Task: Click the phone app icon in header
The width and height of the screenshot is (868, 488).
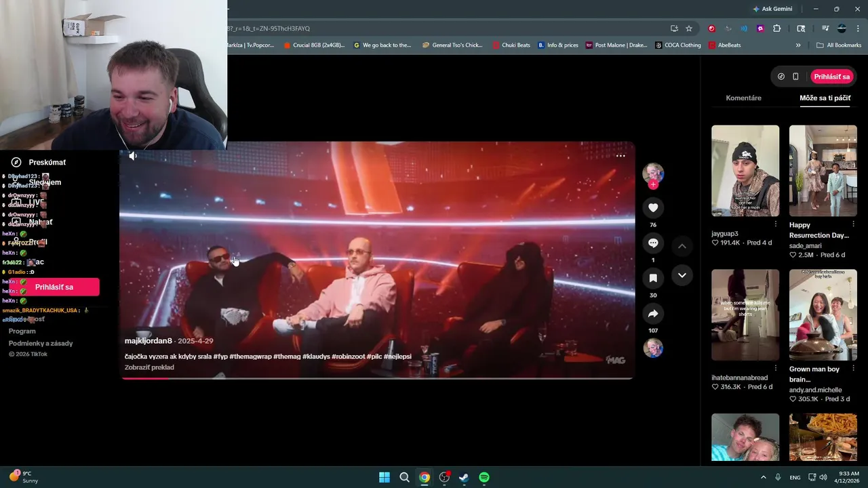Action: [x=795, y=77]
